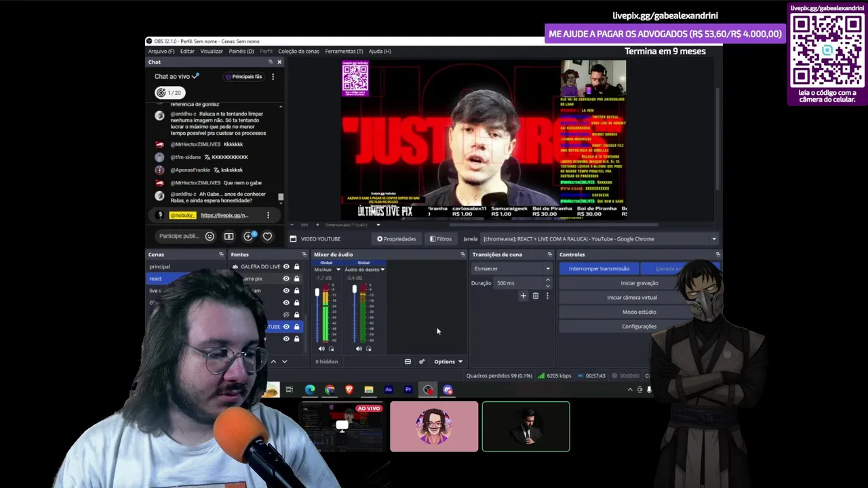The image size is (868, 488).
Task: Move source up with arrow
Action: pyautogui.click(x=273, y=361)
